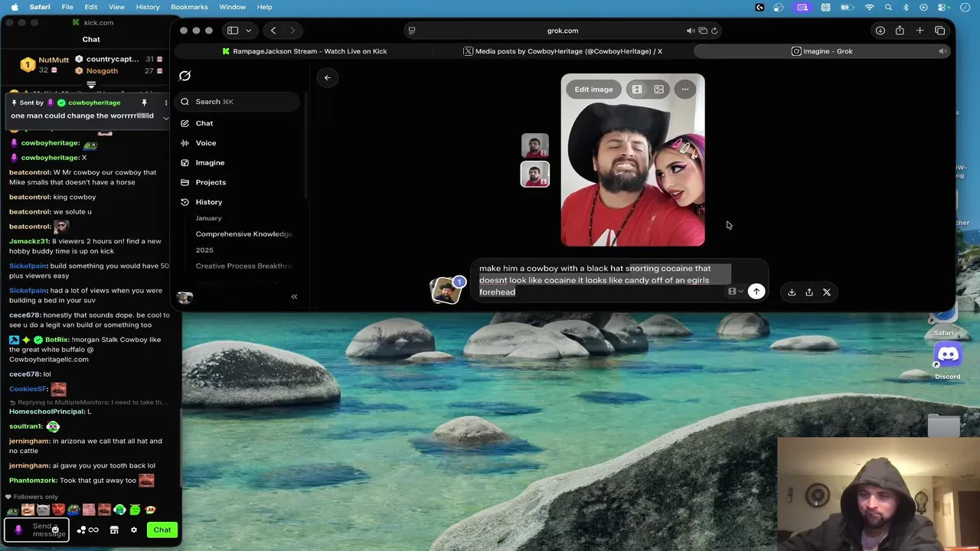Click the Send a message chat field
980x551 pixels.
[x=37, y=530]
